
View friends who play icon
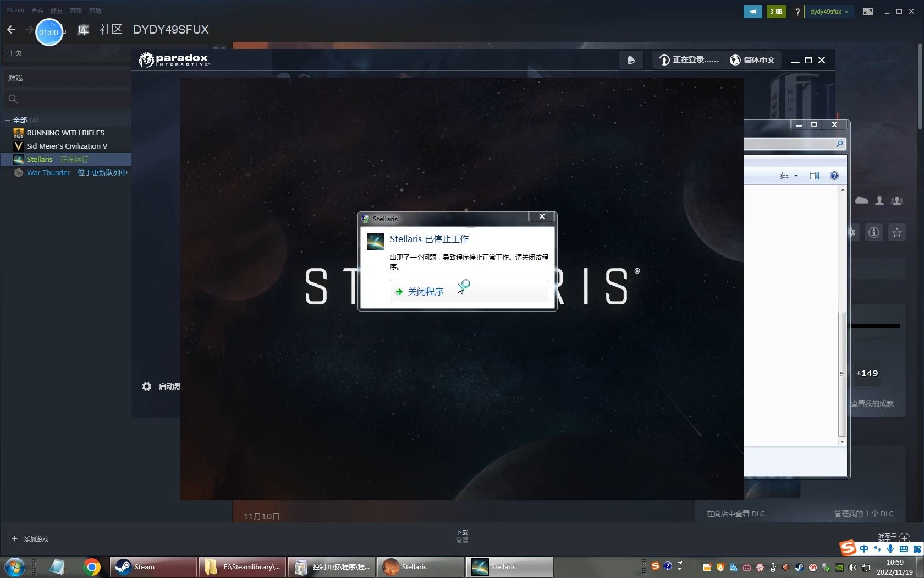(x=897, y=200)
